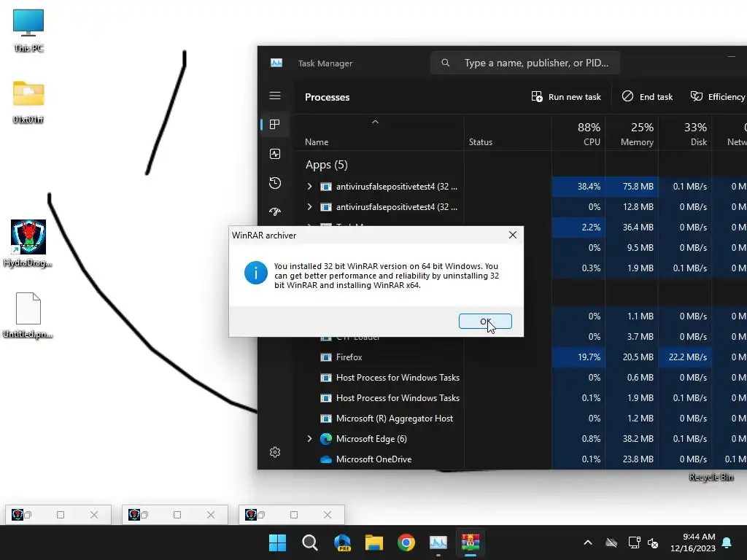Click the Microsoft Edge process icon
This screenshot has width=747, height=560.
click(x=326, y=438)
